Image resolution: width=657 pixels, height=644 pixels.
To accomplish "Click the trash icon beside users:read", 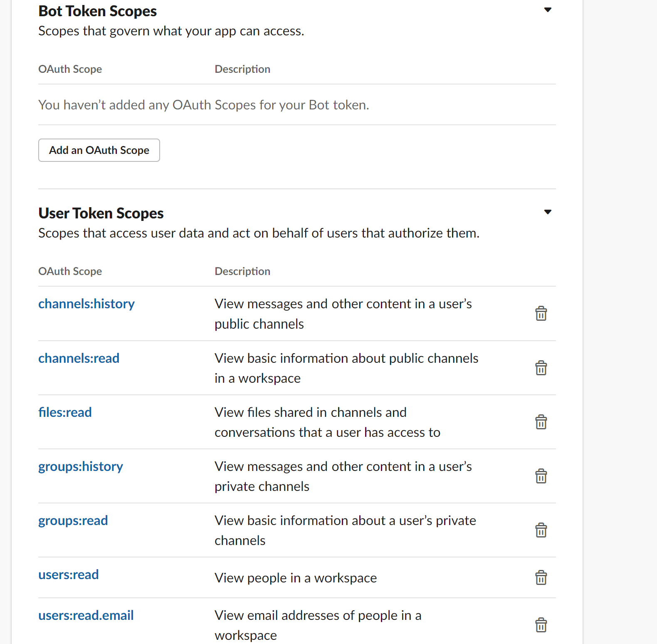I will pyautogui.click(x=541, y=577).
